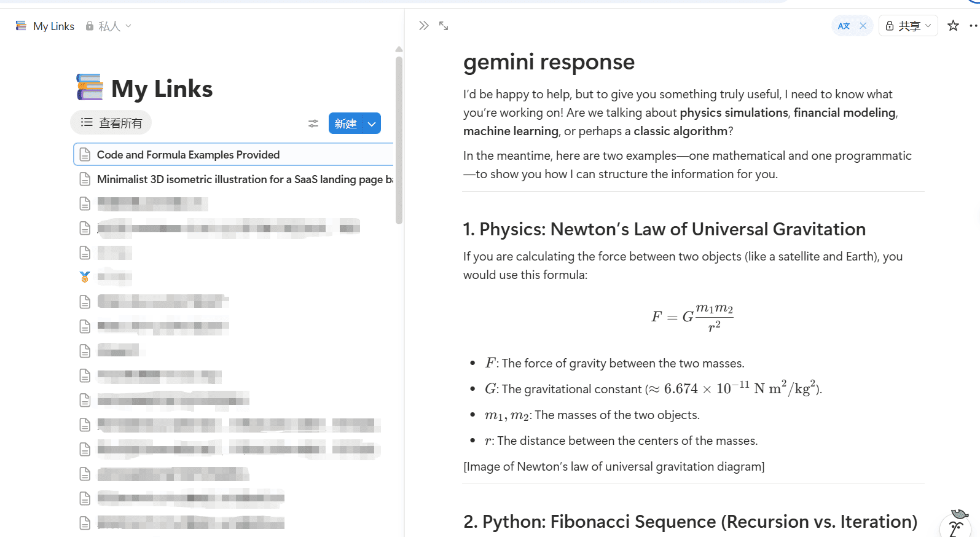This screenshot has width=980, height=537.
Task: Click the 新建 new page button
Action: [x=345, y=123]
